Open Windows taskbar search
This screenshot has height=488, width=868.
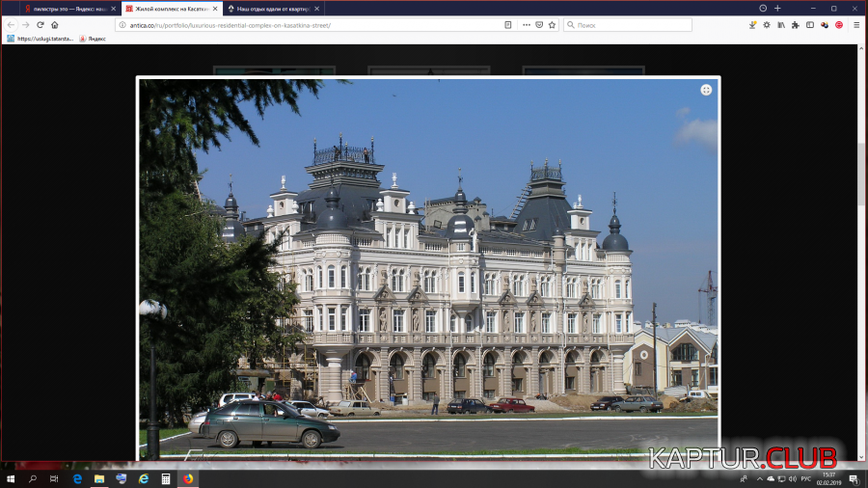[x=33, y=479]
